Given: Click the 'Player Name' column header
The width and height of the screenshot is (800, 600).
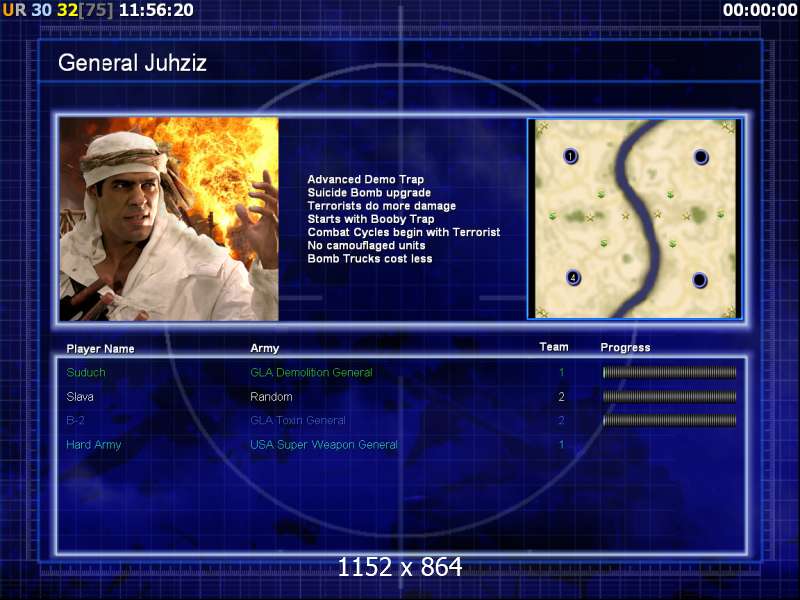Looking at the screenshot, I should [x=101, y=349].
